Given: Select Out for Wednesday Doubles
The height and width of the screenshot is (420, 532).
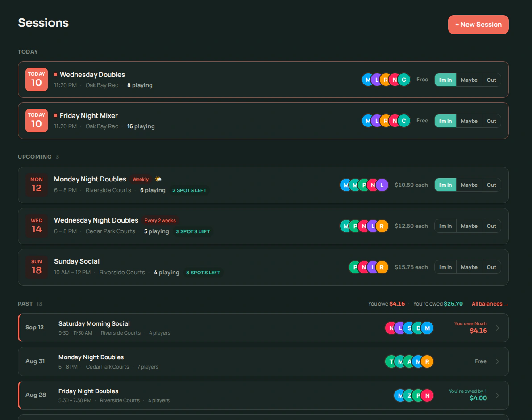Looking at the screenshot, I should pyautogui.click(x=491, y=80).
